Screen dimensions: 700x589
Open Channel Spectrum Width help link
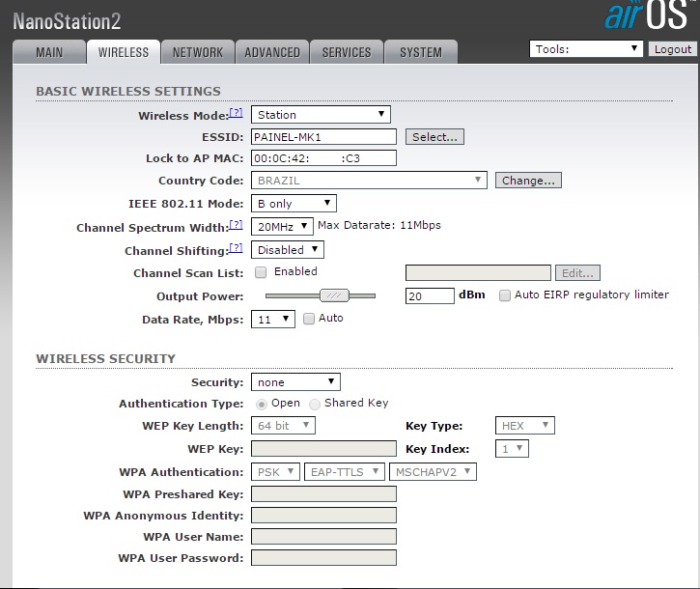coord(236,225)
